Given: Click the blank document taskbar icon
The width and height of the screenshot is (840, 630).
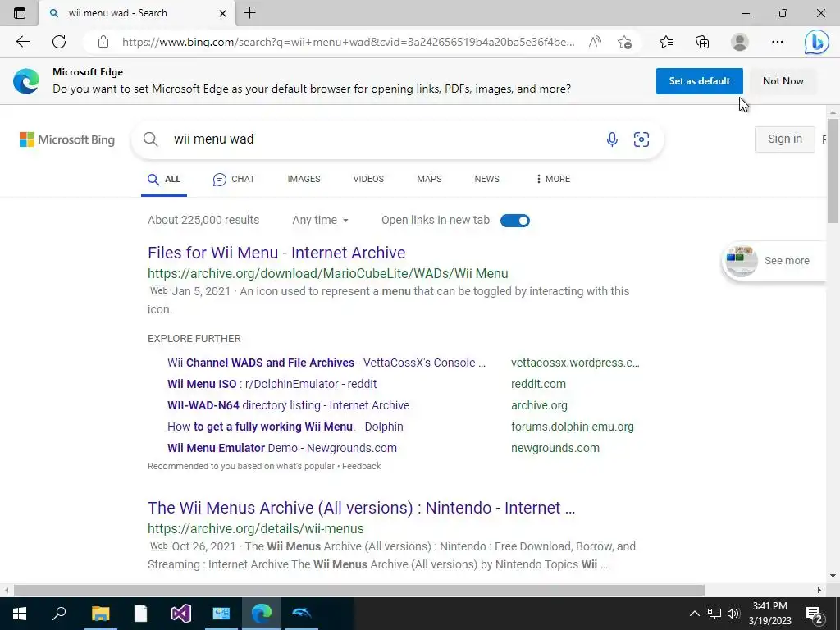Looking at the screenshot, I should pyautogui.click(x=140, y=614).
